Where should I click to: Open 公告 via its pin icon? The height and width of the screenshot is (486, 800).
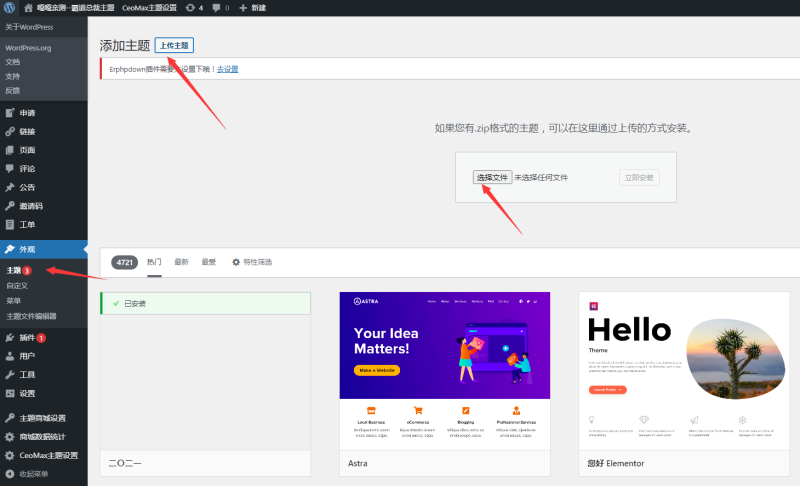pos(10,187)
